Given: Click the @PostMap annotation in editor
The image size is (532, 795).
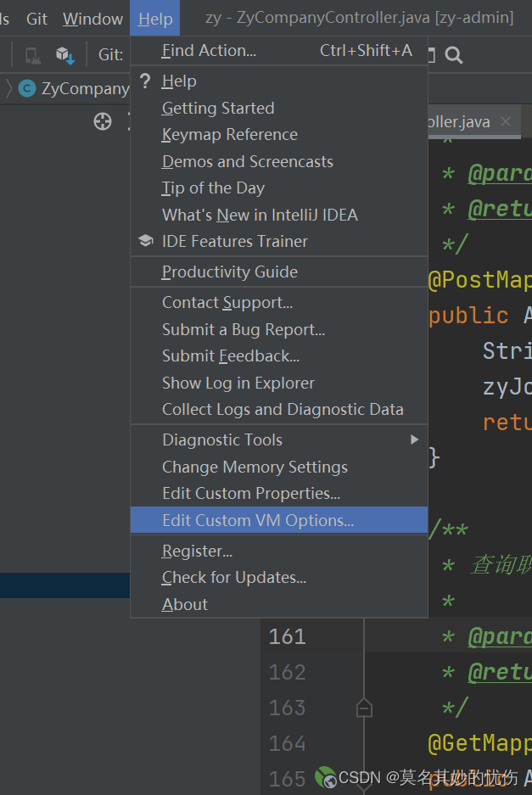Looking at the screenshot, I should (x=479, y=280).
